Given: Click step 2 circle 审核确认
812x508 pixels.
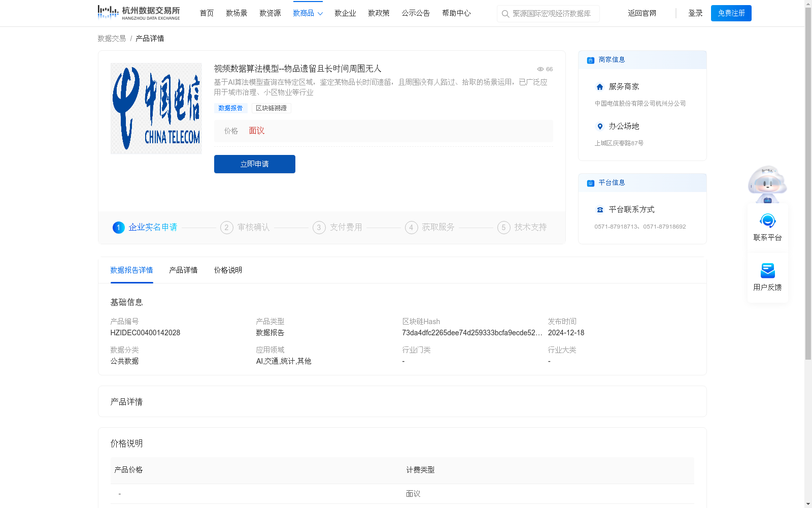Looking at the screenshot, I should [227, 228].
